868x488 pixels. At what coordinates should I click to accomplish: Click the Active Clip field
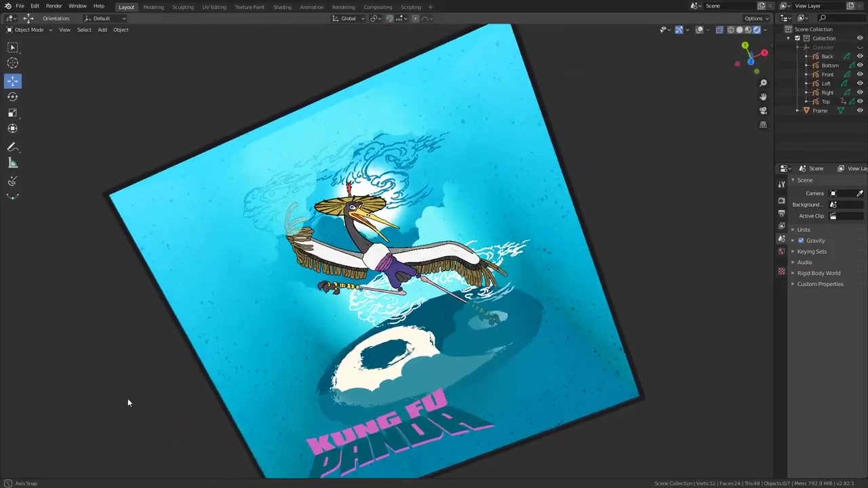click(x=846, y=216)
